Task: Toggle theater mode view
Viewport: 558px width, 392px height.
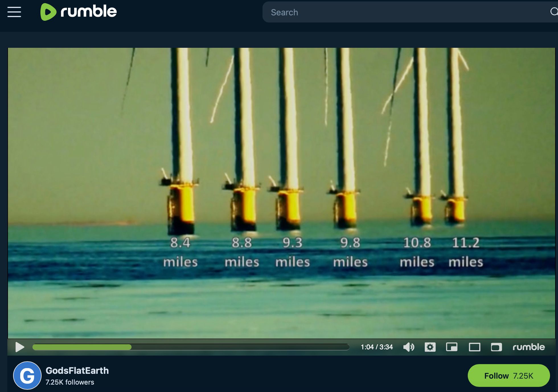Action: pyautogui.click(x=474, y=347)
